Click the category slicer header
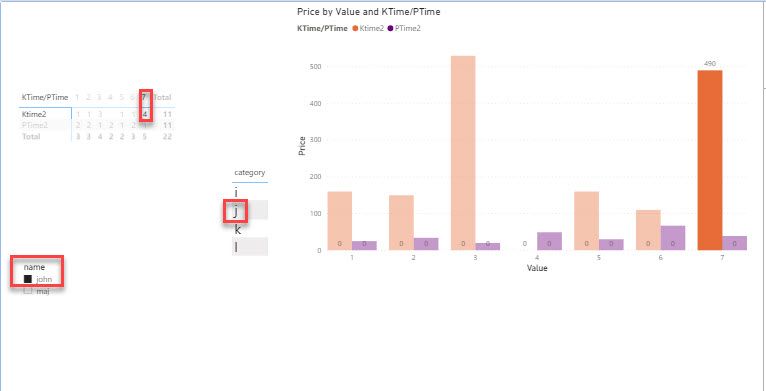The image size is (766, 391). point(250,172)
